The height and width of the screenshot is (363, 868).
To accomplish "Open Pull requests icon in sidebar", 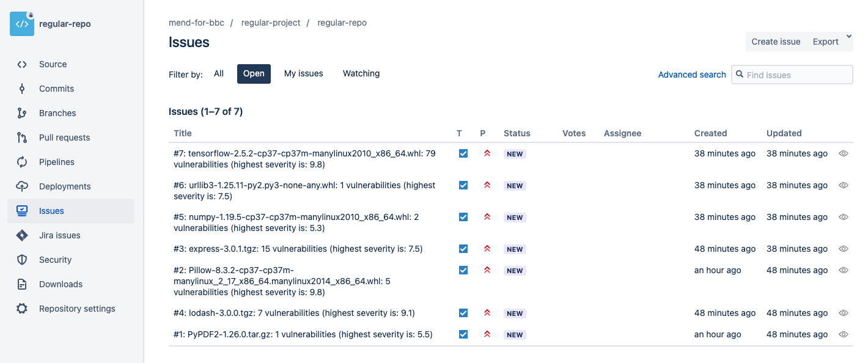I will [x=22, y=137].
